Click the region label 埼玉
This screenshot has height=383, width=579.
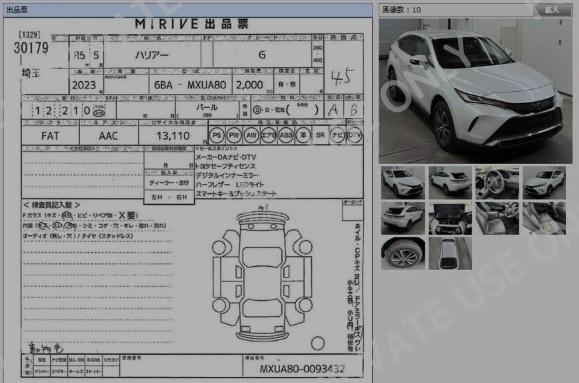point(31,73)
